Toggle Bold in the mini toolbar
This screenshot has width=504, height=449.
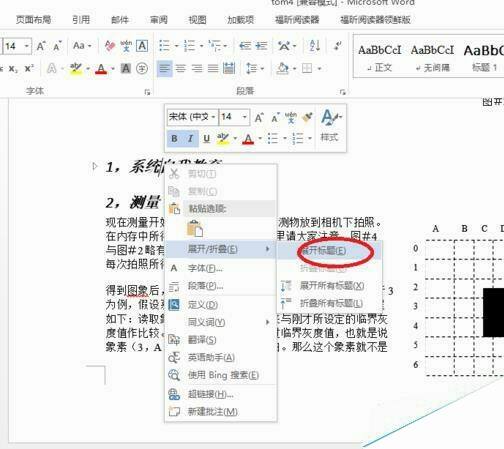click(174, 138)
